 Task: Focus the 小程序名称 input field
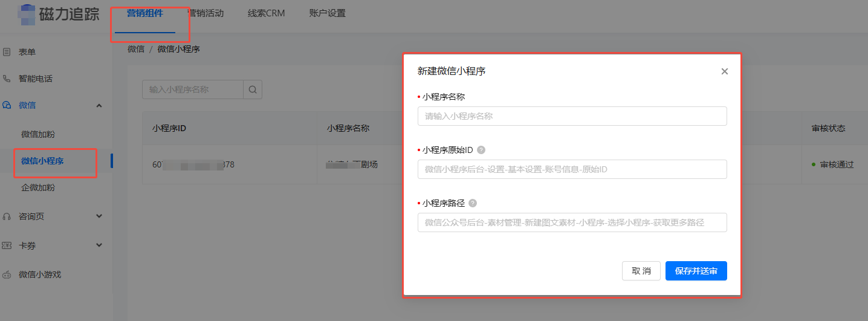(x=572, y=116)
